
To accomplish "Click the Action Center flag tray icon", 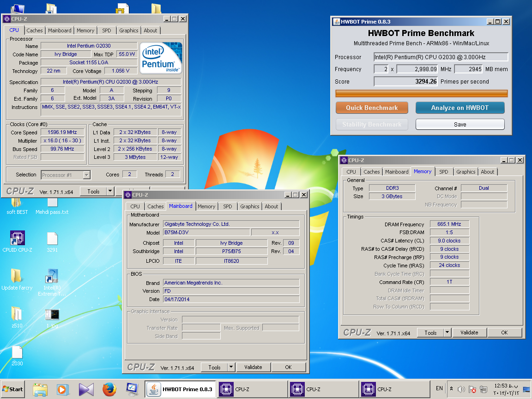I will tap(472, 389).
